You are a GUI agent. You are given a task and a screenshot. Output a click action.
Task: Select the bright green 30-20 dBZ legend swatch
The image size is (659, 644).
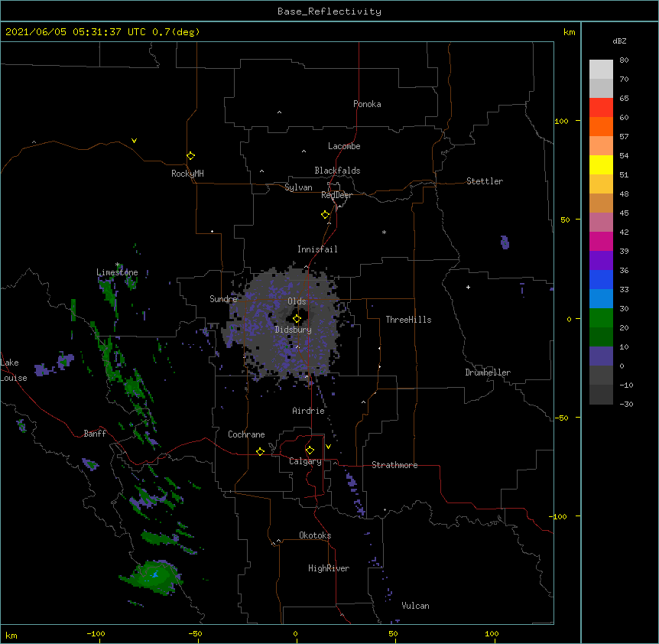click(x=601, y=318)
